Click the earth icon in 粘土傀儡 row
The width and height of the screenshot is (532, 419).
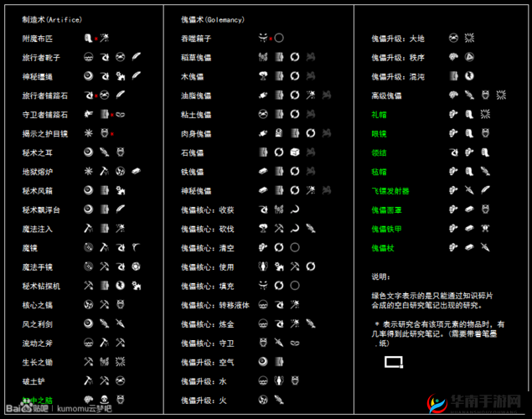click(x=263, y=114)
